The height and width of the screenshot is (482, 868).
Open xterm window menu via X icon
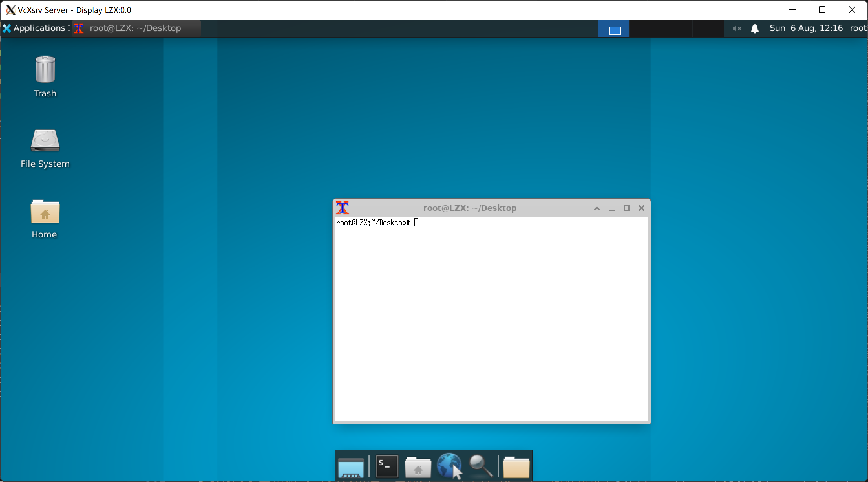(x=342, y=208)
